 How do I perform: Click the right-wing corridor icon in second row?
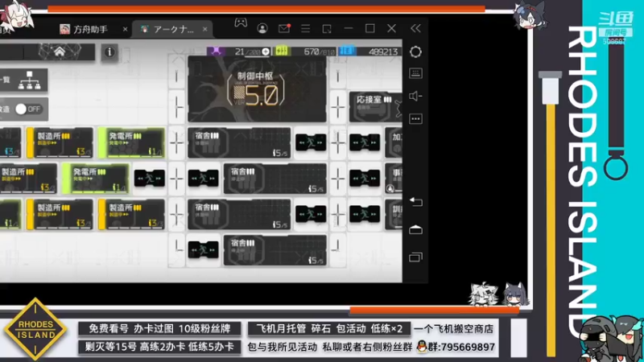pyautogui.click(x=365, y=178)
